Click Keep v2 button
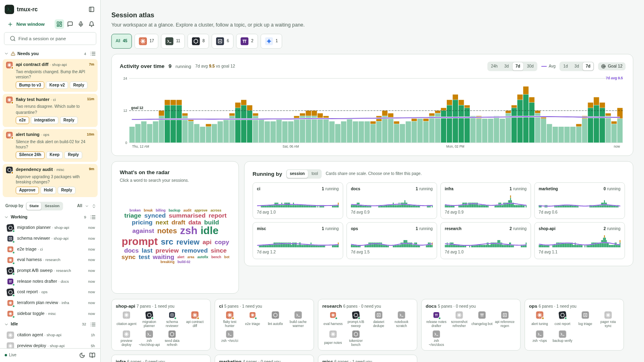 57,85
